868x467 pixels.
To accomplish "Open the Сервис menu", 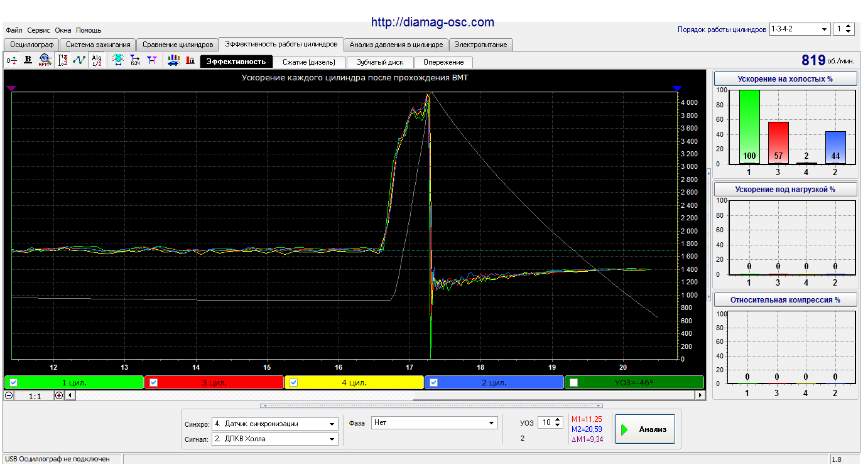I will click(39, 30).
